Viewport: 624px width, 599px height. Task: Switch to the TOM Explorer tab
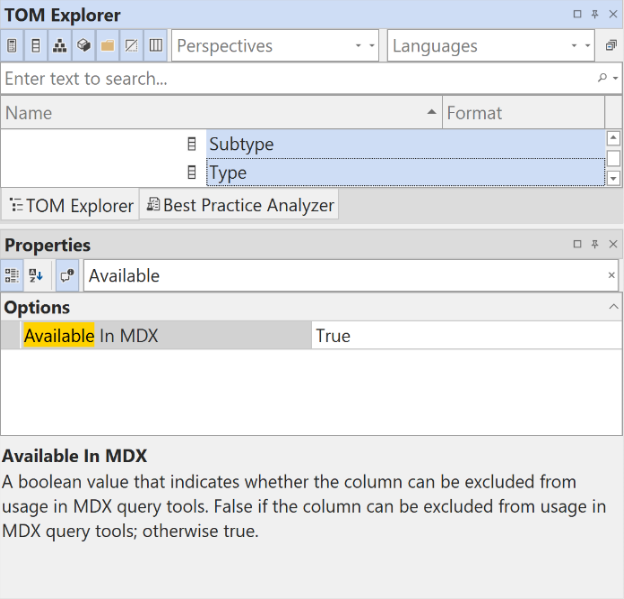pyautogui.click(x=70, y=205)
